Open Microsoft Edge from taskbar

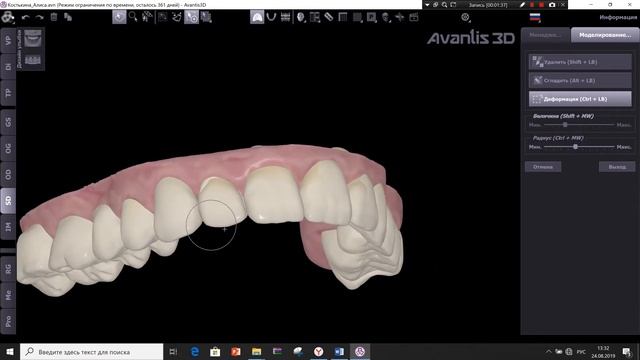(195, 352)
